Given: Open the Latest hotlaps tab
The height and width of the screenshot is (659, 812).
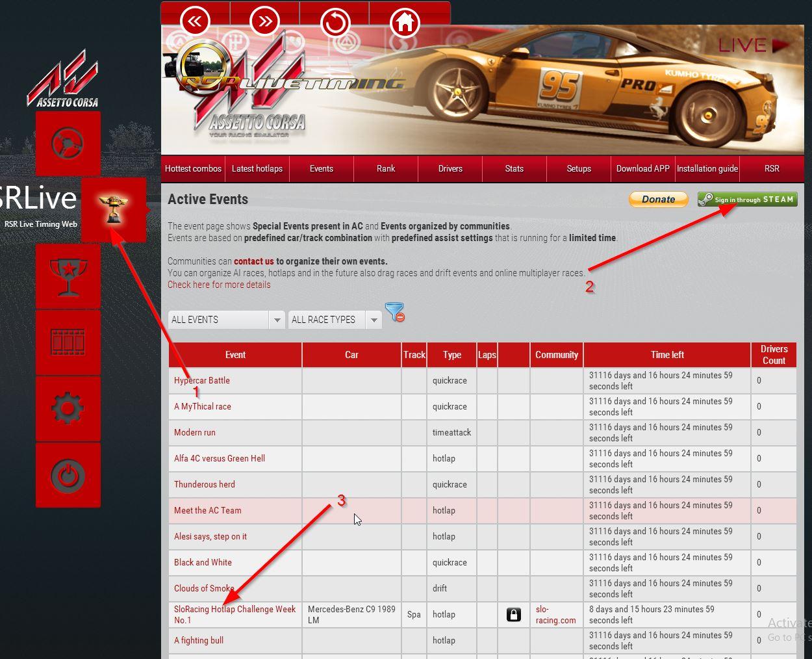Looking at the screenshot, I should 257,169.
